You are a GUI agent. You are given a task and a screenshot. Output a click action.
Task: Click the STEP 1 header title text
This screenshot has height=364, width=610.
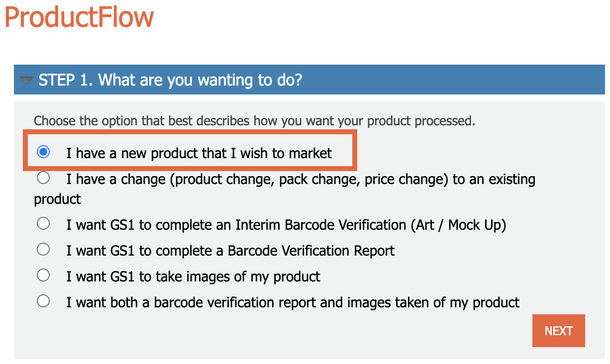pyautogui.click(x=170, y=80)
